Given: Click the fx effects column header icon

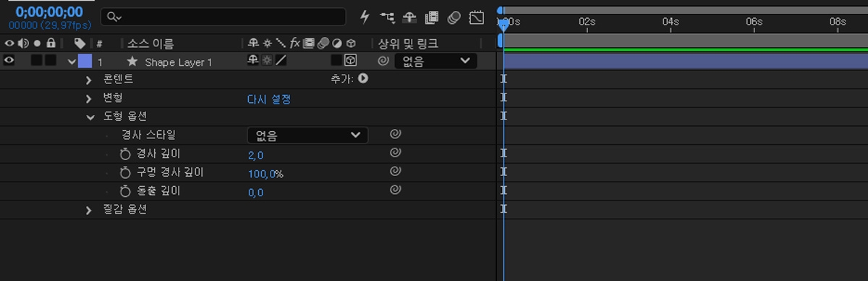Looking at the screenshot, I should [x=295, y=43].
